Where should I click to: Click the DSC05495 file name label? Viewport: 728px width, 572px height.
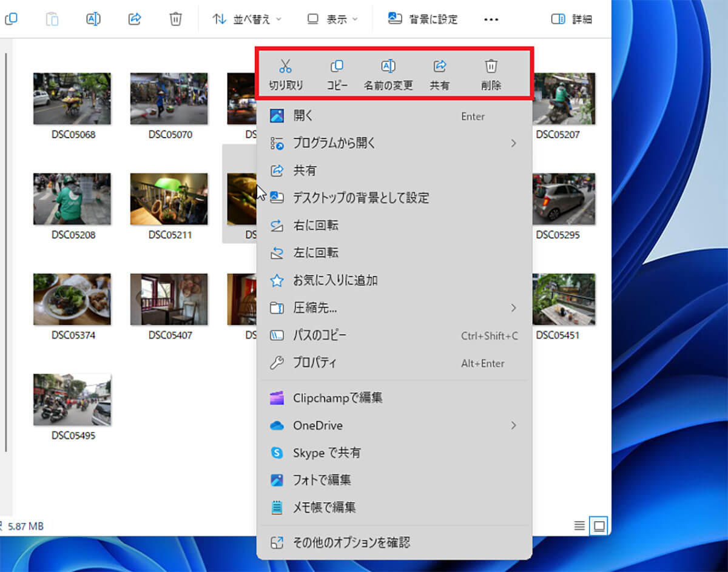tap(73, 436)
